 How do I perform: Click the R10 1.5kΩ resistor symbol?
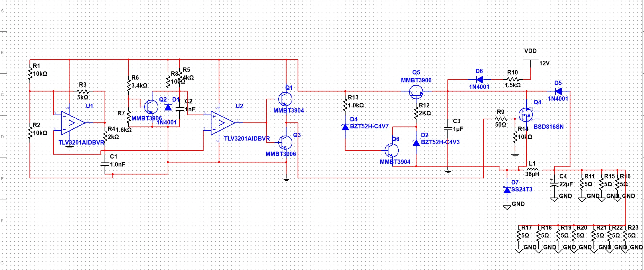513,79
